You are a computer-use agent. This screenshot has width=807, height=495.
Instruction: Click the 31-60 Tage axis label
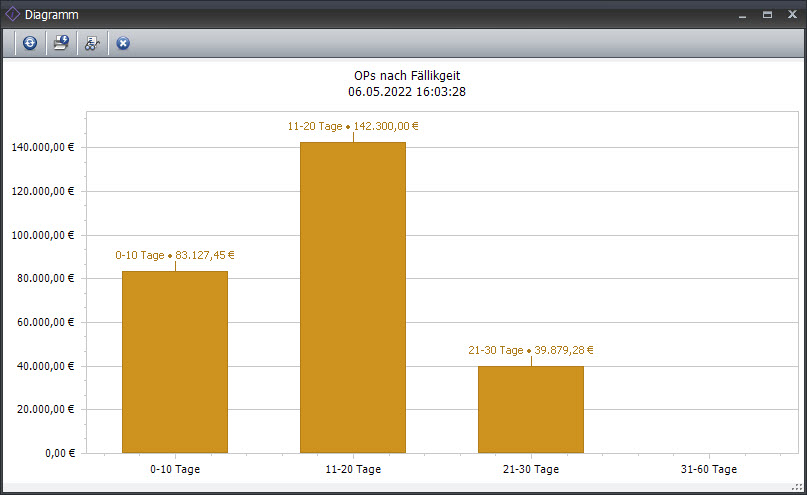[709, 469]
